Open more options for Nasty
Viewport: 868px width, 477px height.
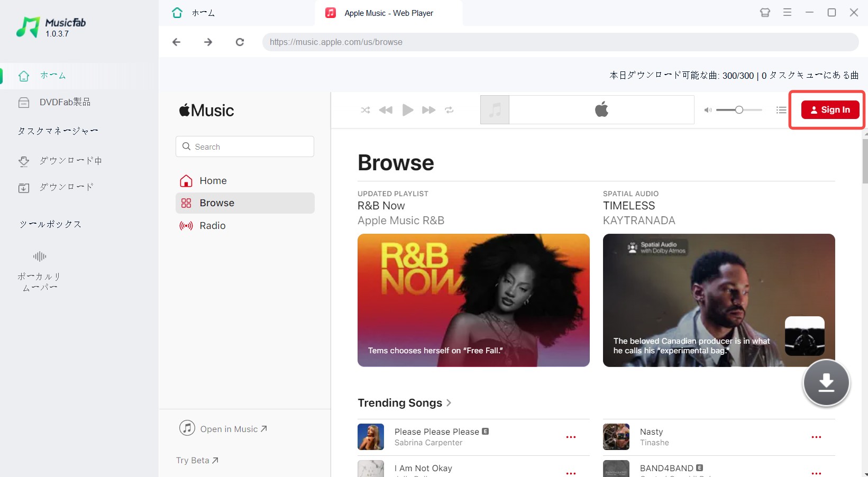[816, 437]
